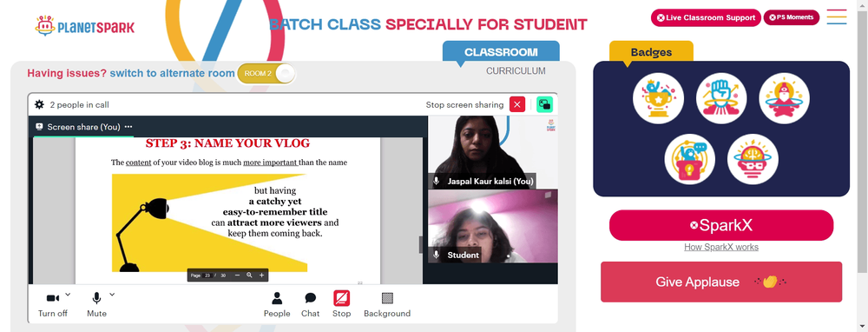Viewport: 868px width, 332px height.
Task: Click the Student video tile
Action: (x=493, y=226)
